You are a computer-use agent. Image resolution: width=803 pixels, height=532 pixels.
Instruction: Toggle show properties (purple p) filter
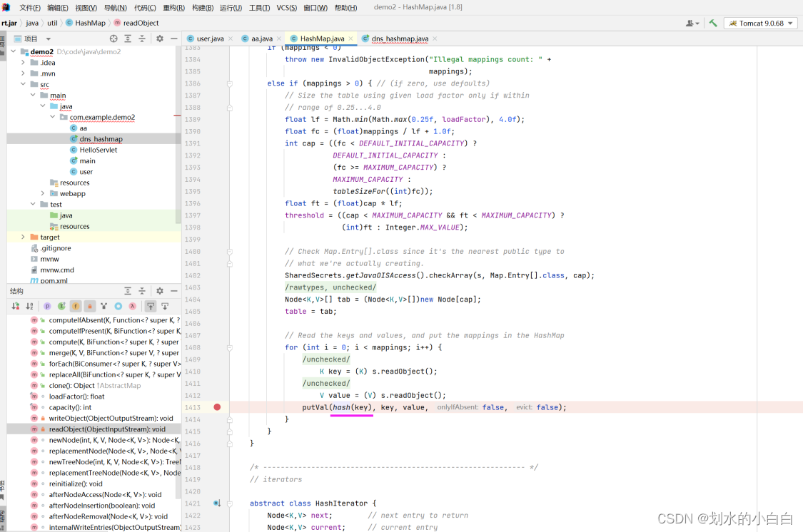pos(47,306)
